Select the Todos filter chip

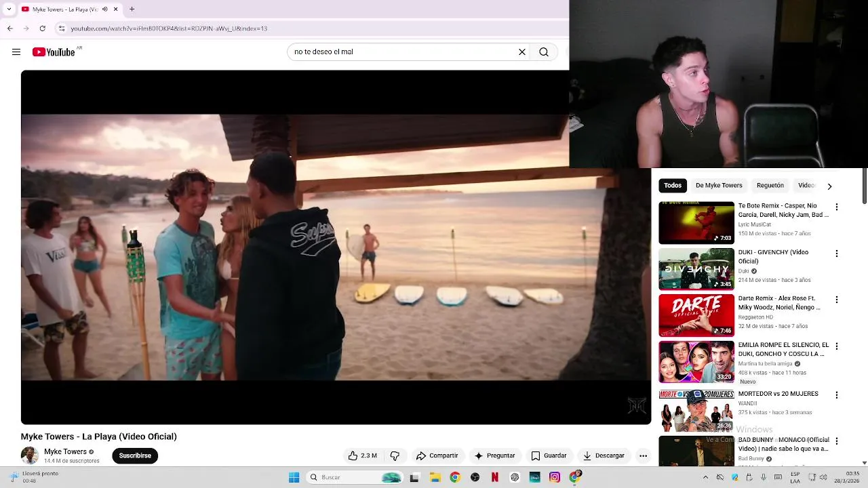(x=673, y=186)
